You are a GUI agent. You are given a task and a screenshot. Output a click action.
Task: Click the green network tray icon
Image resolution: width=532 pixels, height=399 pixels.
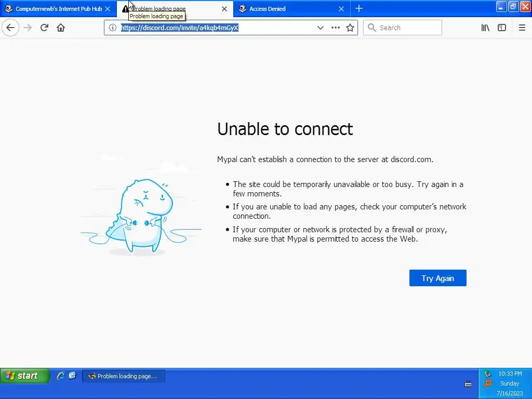(x=487, y=374)
